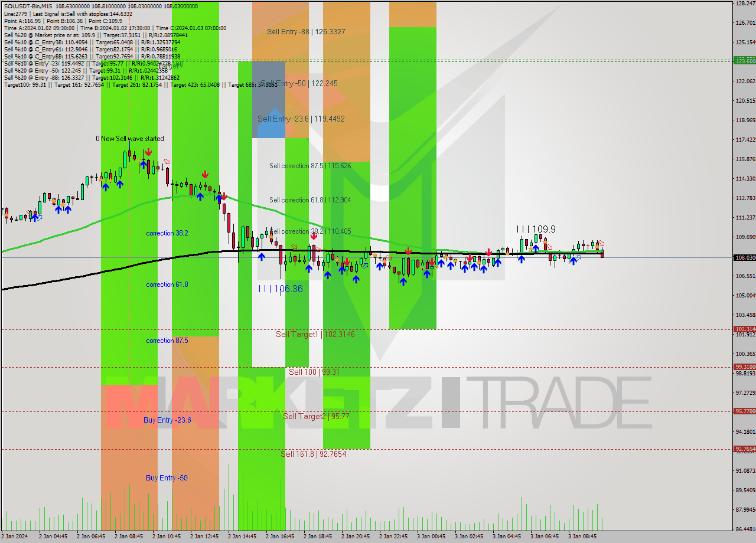Click the green 123.600 price tag
Image resolution: width=756 pixels, height=543 pixels.
coord(745,61)
